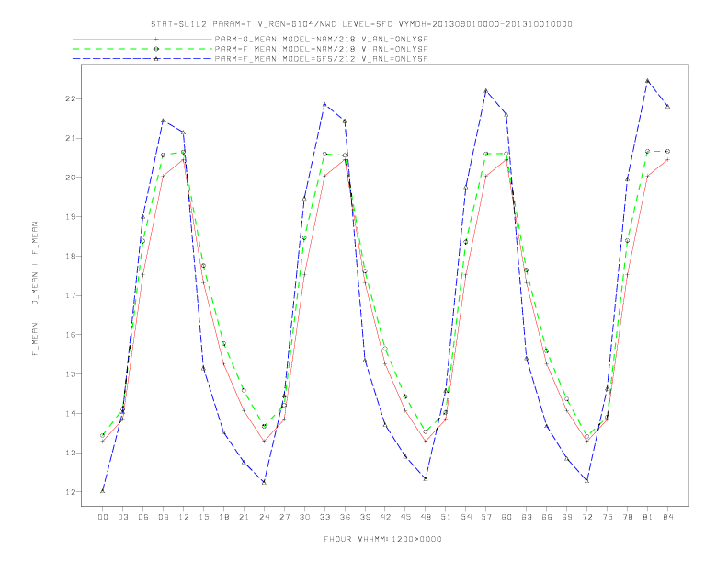The width and height of the screenshot is (728, 563).
Task: Select the legend entry PARM=F_MEAN MODEL=GFS/212
Action: pyautogui.click(x=321, y=59)
